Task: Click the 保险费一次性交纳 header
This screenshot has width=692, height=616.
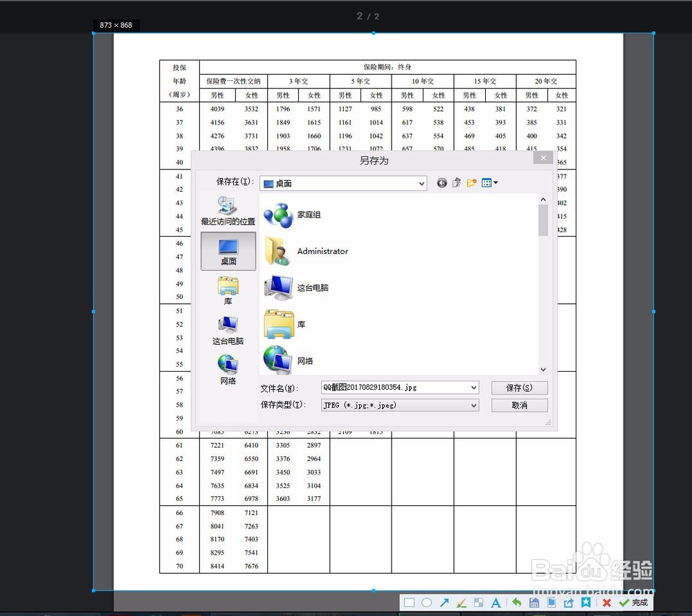Action: click(233, 81)
